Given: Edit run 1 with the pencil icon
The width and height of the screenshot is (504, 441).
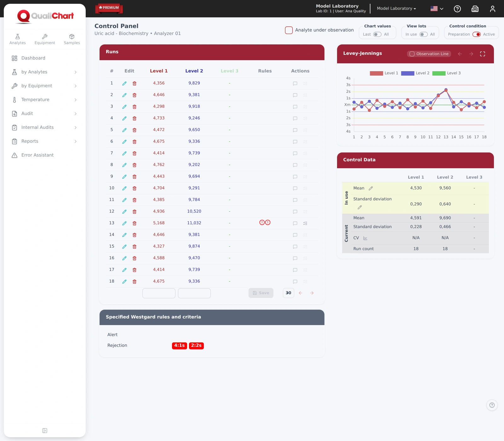Looking at the screenshot, I should pos(124,83).
